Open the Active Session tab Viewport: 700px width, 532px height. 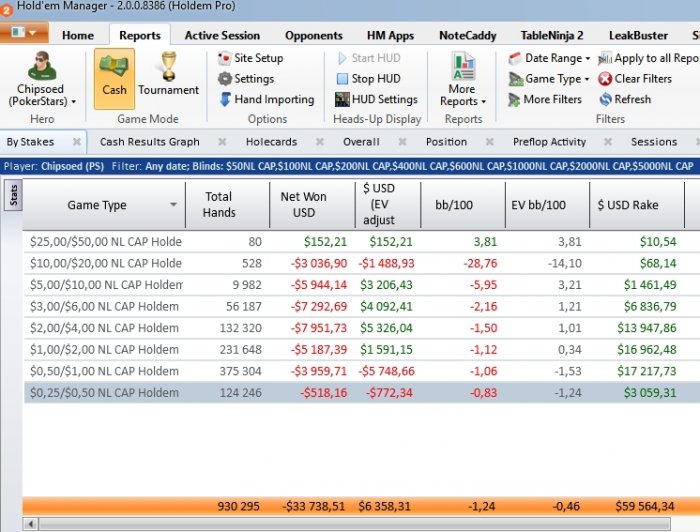222,35
